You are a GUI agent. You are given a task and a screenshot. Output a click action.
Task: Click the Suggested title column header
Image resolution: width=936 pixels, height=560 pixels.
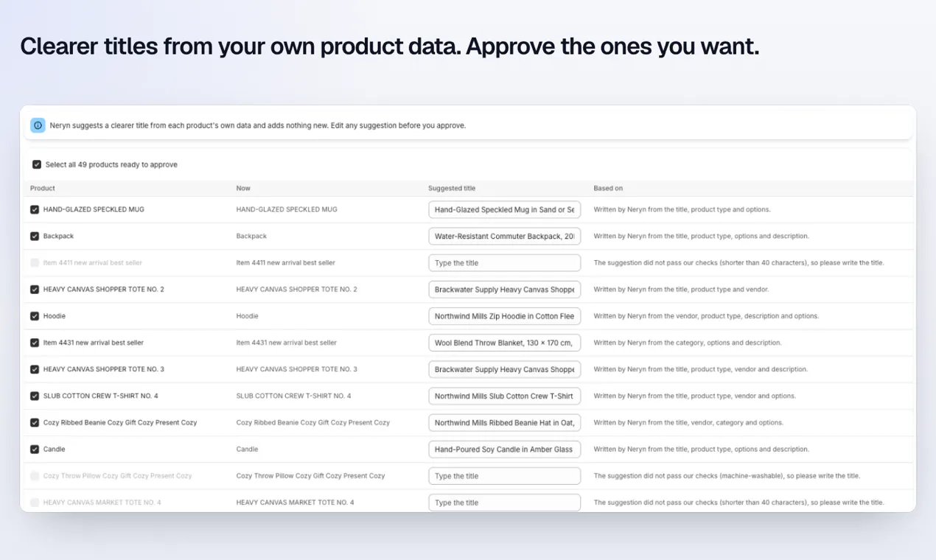pyautogui.click(x=452, y=189)
